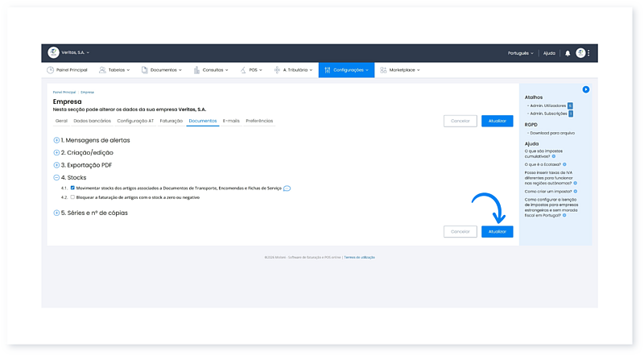Screen dimensions: 644x356
Task: Open the Consultas dropdown menu
Action: 211,70
